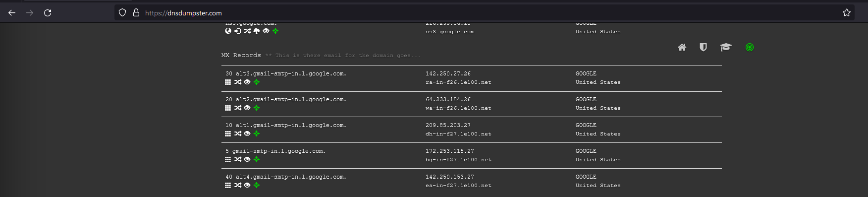Reload the page with the refresh button
868x197 pixels.
(48, 13)
